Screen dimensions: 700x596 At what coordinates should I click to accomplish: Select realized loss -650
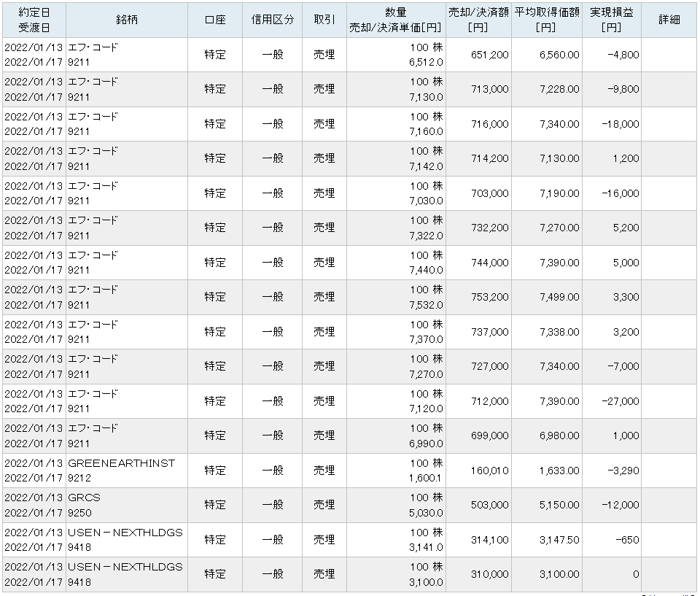(x=627, y=540)
